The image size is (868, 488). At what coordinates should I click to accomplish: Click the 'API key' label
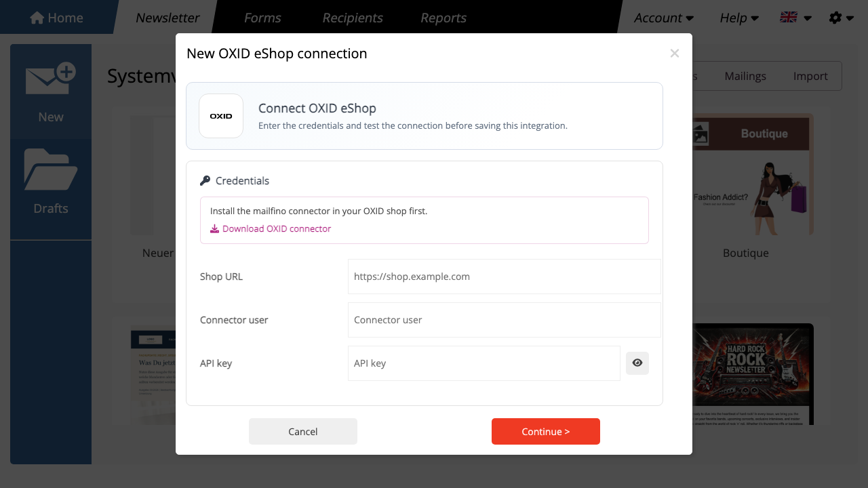(216, 363)
